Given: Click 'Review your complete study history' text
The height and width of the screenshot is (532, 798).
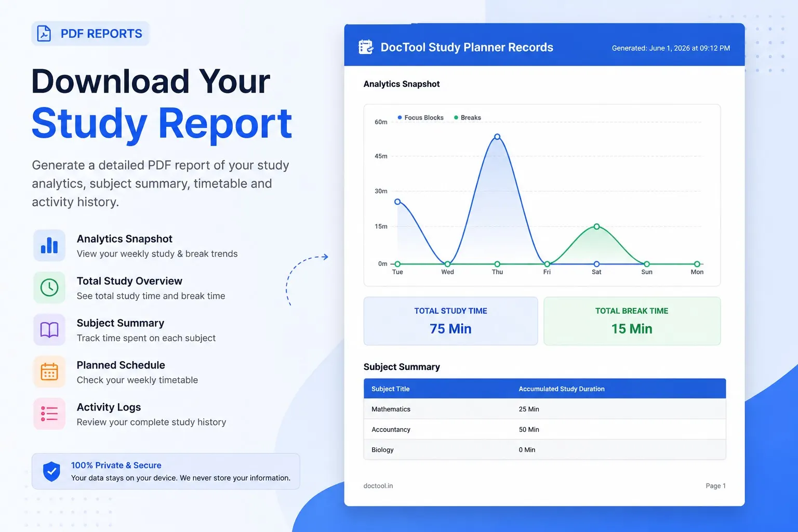Looking at the screenshot, I should (152, 422).
